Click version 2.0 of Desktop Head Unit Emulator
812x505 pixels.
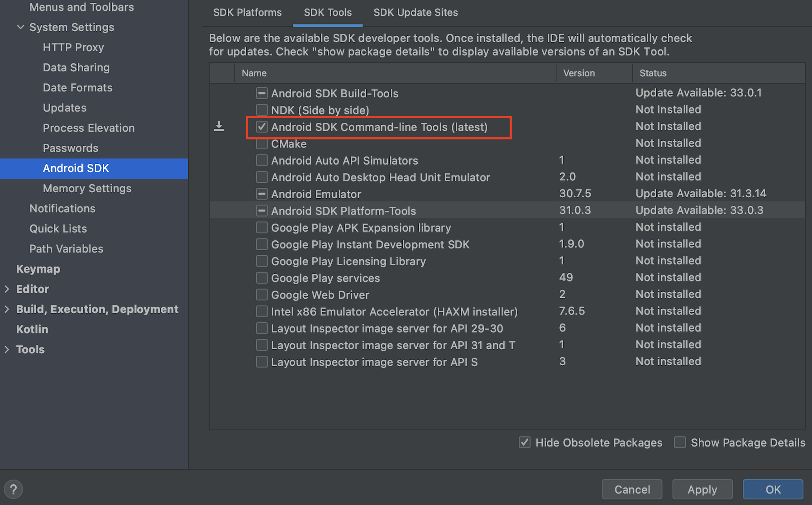coord(567,176)
